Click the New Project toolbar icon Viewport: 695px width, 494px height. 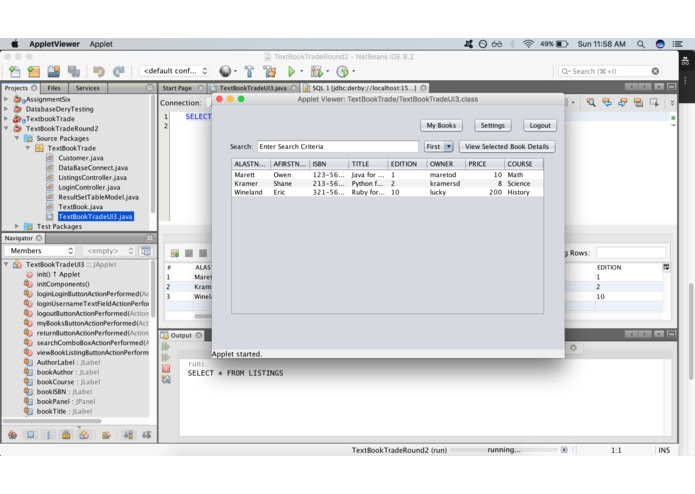click(34, 71)
